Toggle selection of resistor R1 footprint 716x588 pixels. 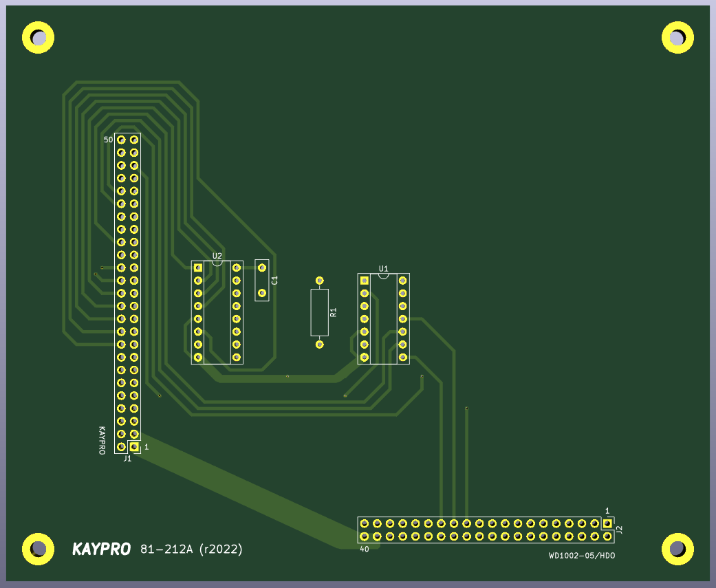click(x=319, y=312)
